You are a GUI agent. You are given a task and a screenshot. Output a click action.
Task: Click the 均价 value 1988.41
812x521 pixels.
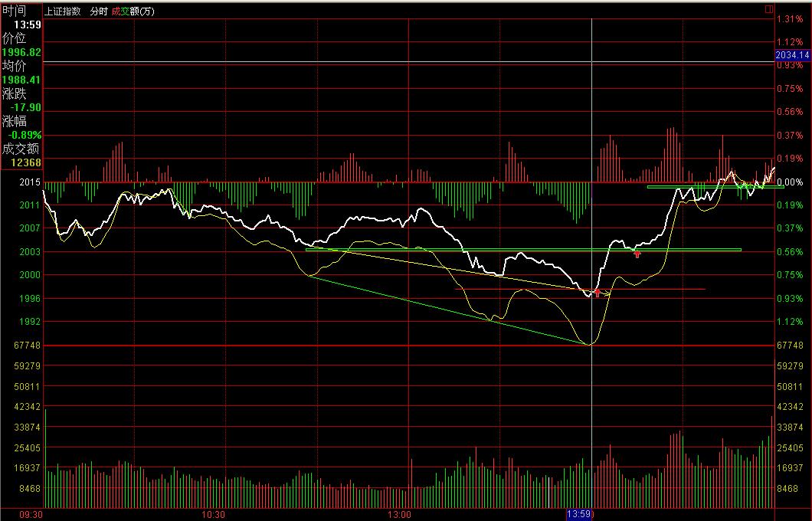(x=21, y=80)
